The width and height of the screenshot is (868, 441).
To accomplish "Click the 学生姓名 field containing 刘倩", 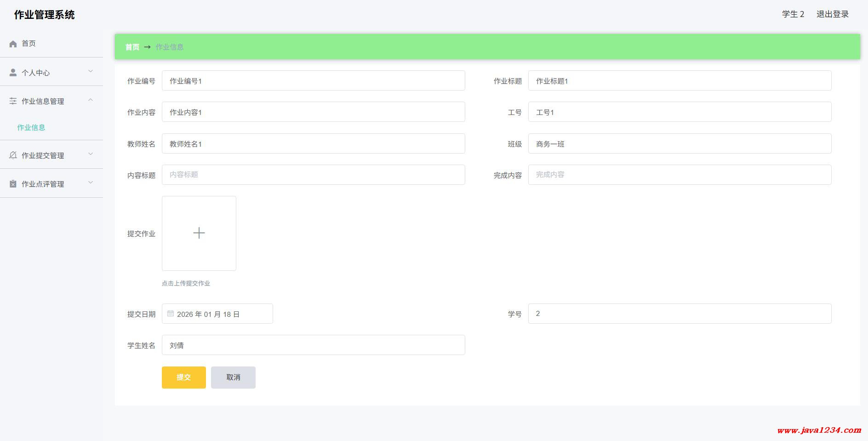I will coord(313,345).
